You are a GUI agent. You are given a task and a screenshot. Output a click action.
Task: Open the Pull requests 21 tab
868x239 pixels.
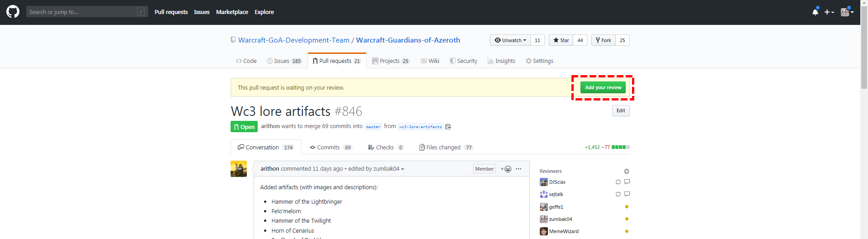(337, 61)
